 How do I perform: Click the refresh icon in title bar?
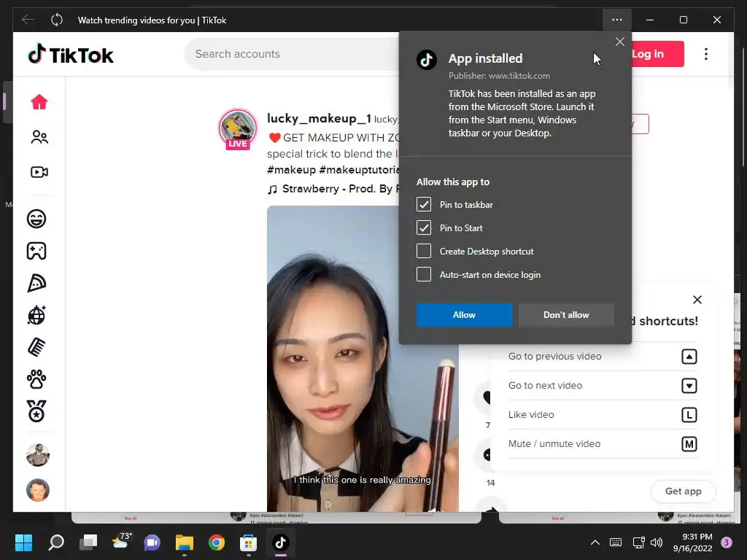(57, 20)
